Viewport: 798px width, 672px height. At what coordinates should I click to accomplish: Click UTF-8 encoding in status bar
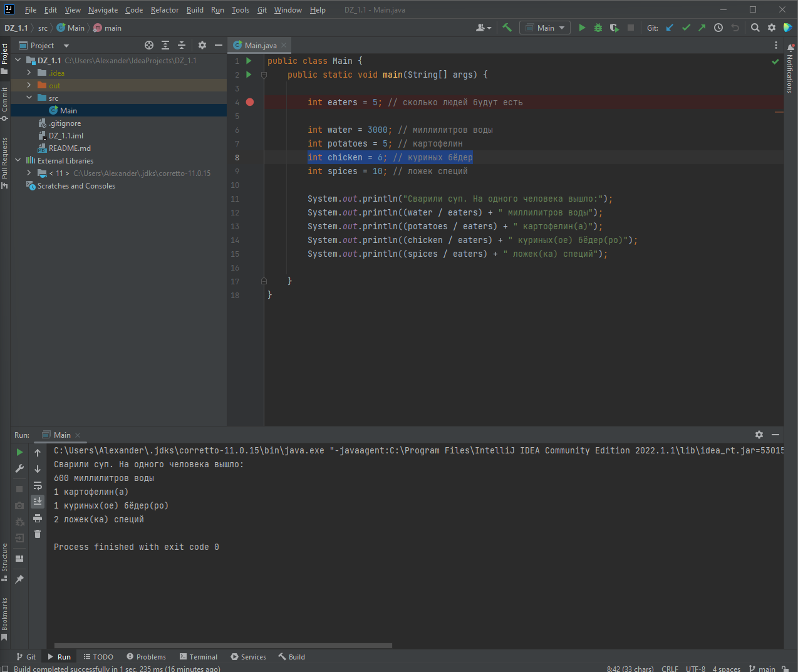[695, 669]
